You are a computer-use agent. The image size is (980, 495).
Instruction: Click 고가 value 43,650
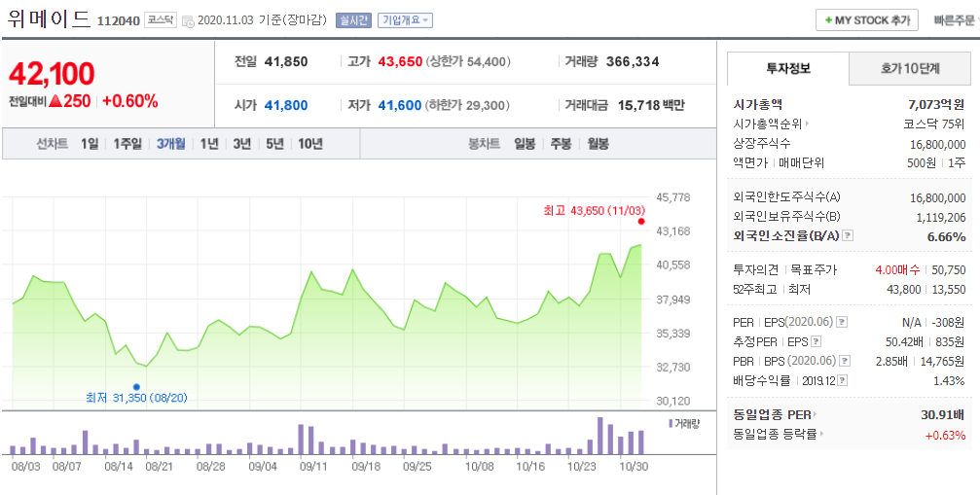point(400,62)
